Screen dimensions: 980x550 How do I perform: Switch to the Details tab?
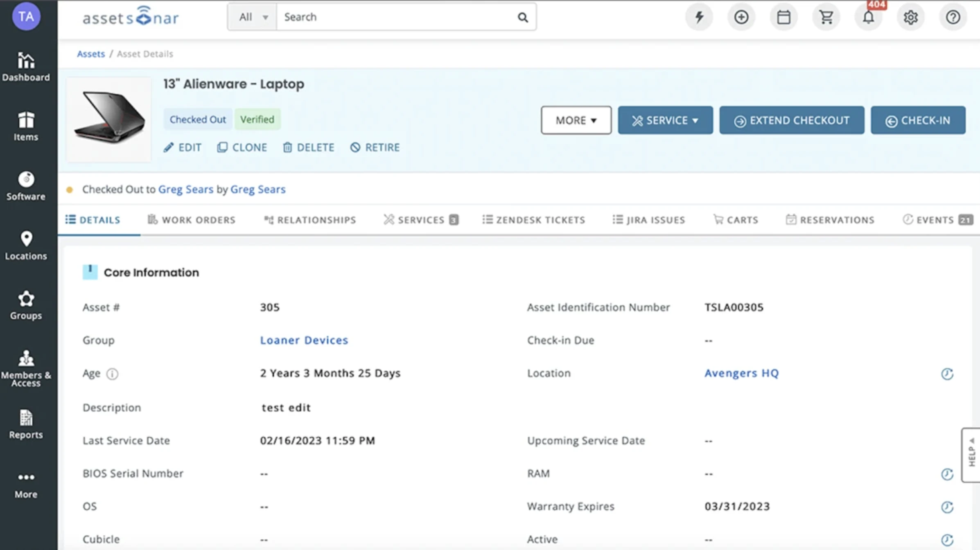click(93, 220)
